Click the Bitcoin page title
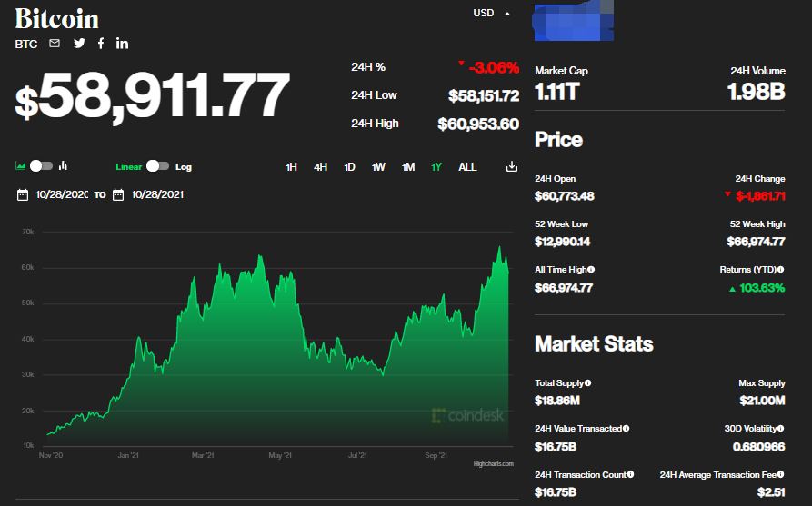Screen dimensions: 812x506 coord(57,19)
